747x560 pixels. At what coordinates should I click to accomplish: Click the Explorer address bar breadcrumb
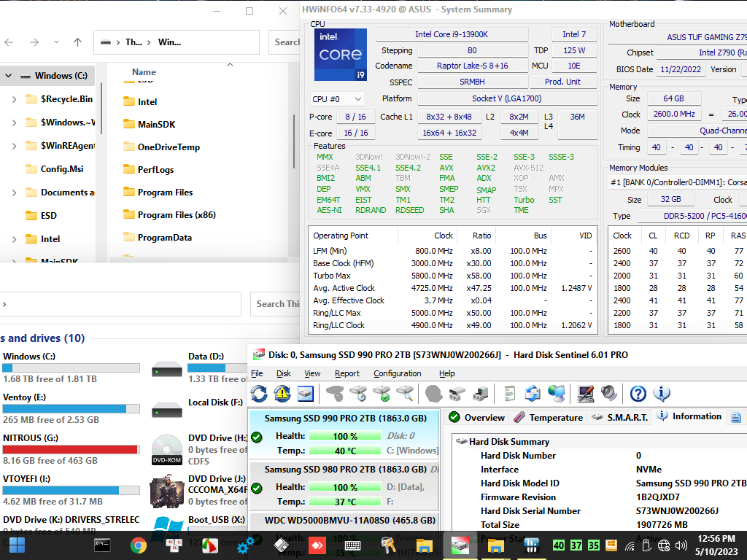(x=177, y=42)
